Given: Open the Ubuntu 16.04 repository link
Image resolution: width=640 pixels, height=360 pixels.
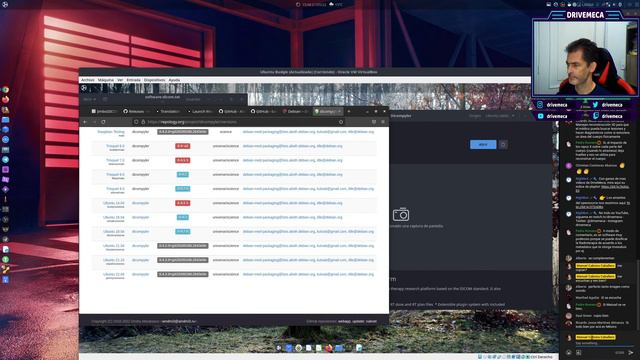Looking at the screenshot, I should pos(113,217).
